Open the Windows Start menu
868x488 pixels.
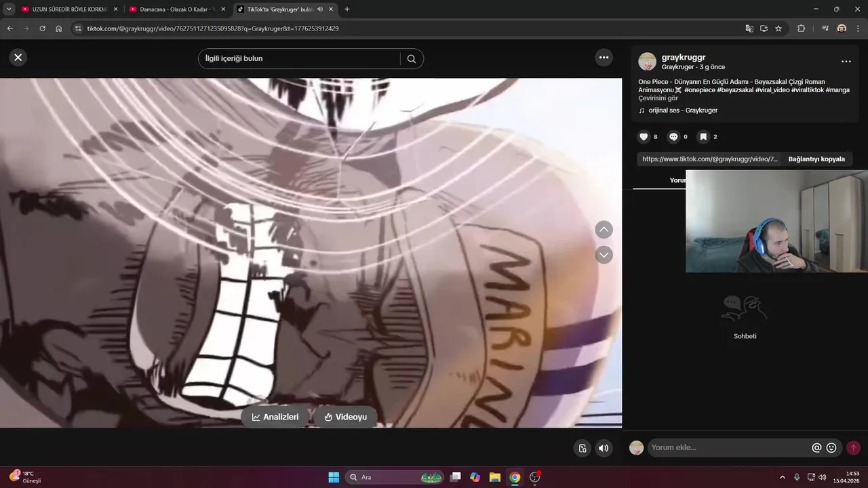click(334, 477)
